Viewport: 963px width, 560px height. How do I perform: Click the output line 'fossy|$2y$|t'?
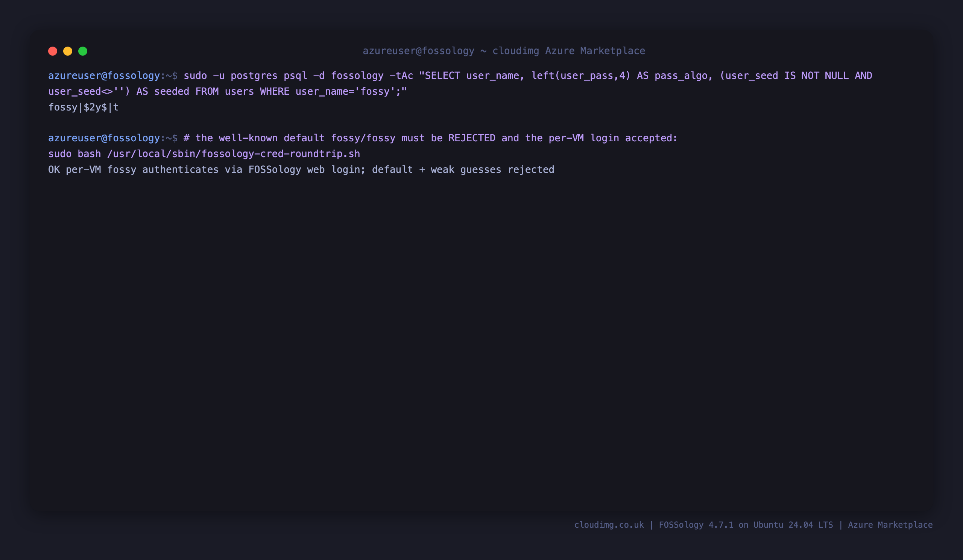(x=83, y=107)
